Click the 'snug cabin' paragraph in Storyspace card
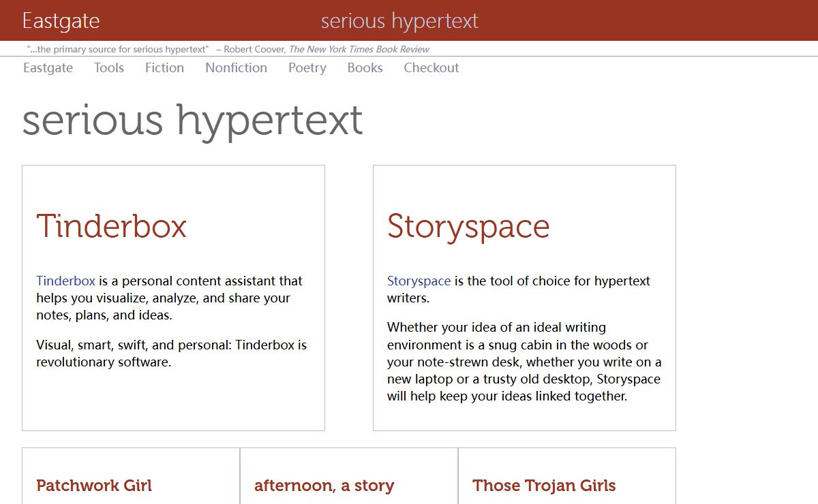This screenshot has width=818, height=504. 524,362
